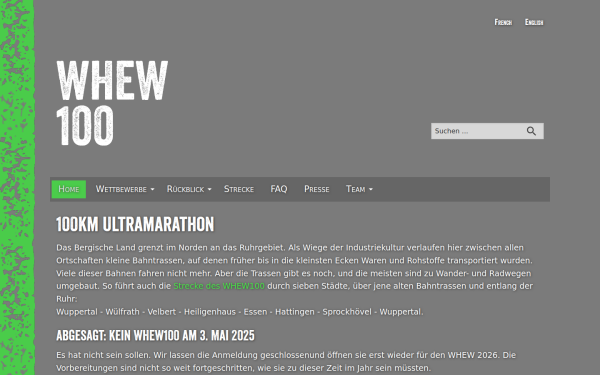Viewport: 600px width, 375px height.
Task: Switch language to English
Action: [534, 22]
